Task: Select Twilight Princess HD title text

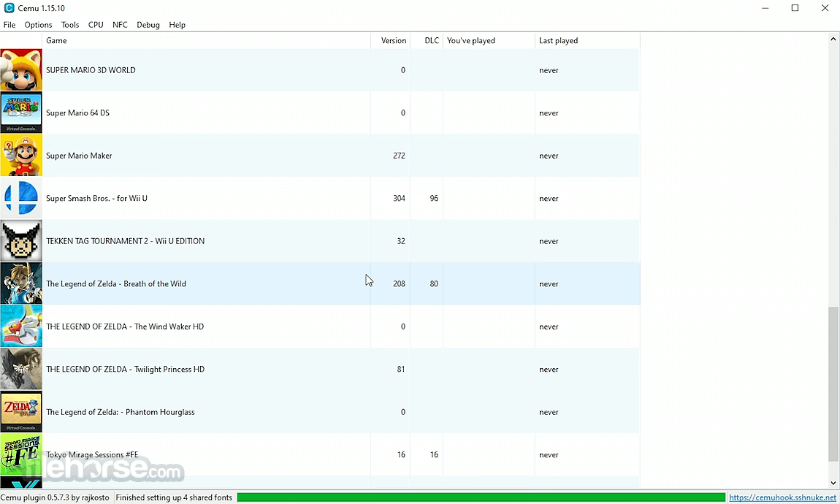Action: coord(126,370)
